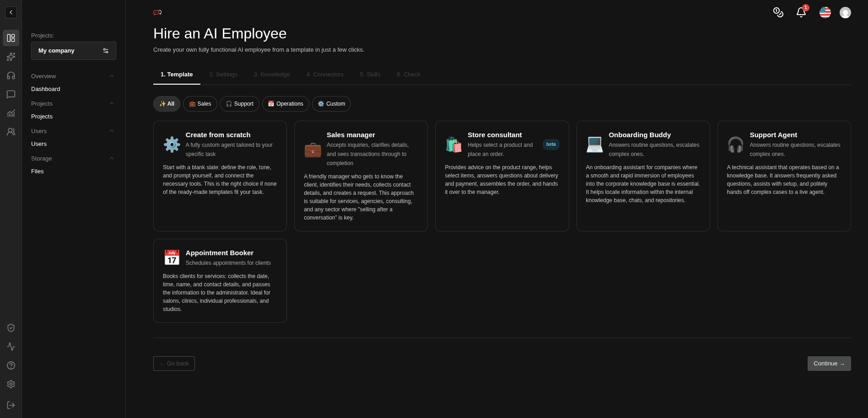Click the Go back button
This screenshot has height=418, width=868.
click(174, 364)
